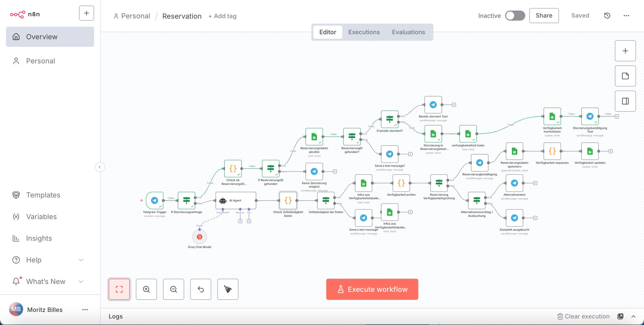Select the Telegram Trigger node
This screenshot has width=644, height=325.
(155, 201)
